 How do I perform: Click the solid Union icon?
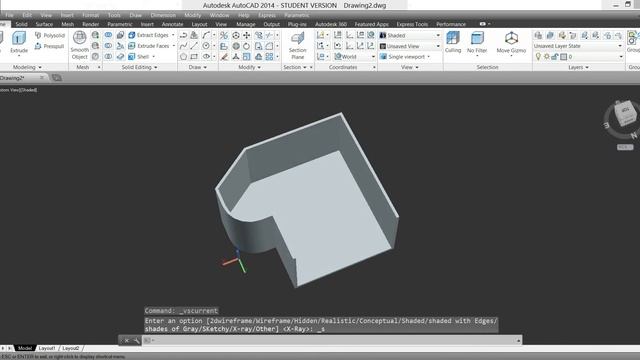tap(108, 35)
